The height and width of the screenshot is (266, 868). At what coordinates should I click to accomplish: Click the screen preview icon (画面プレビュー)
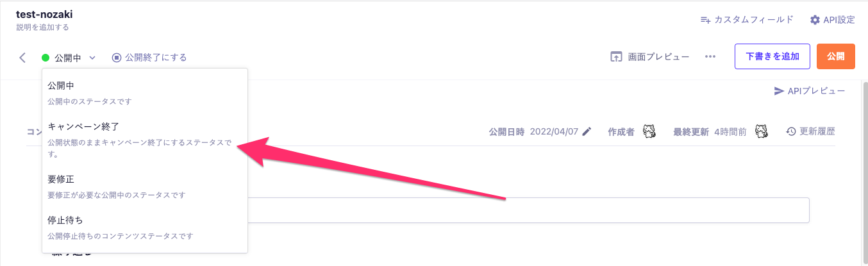tap(616, 56)
